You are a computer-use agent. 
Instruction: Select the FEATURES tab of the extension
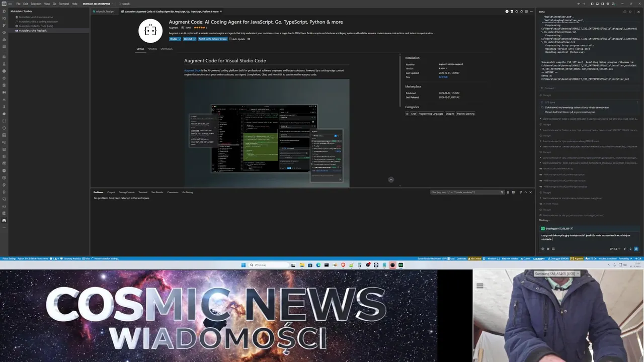pyautogui.click(x=152, y=49)
